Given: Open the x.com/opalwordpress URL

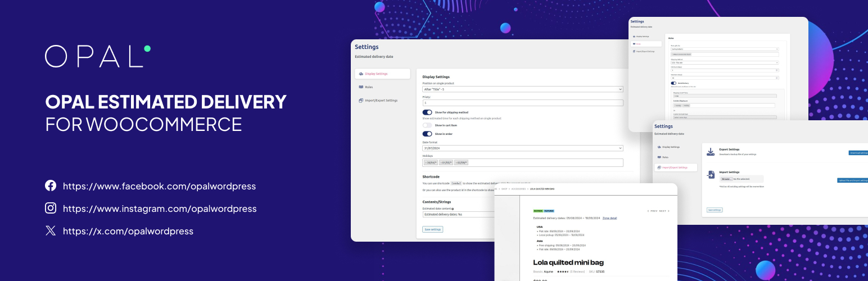Looking at the screenshot, I should tap(128, 231).
